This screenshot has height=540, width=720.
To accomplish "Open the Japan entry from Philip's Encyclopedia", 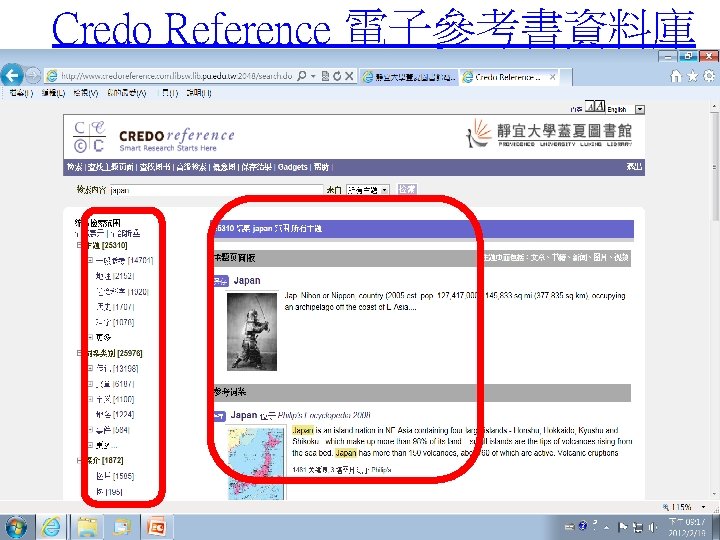I will [x=244, y=415].
